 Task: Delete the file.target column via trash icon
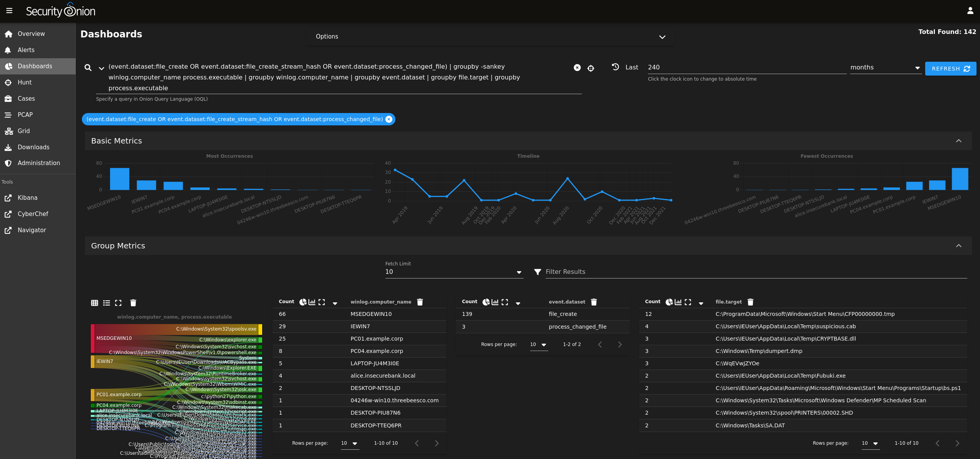pyautogui.click(x=750, y=302)
